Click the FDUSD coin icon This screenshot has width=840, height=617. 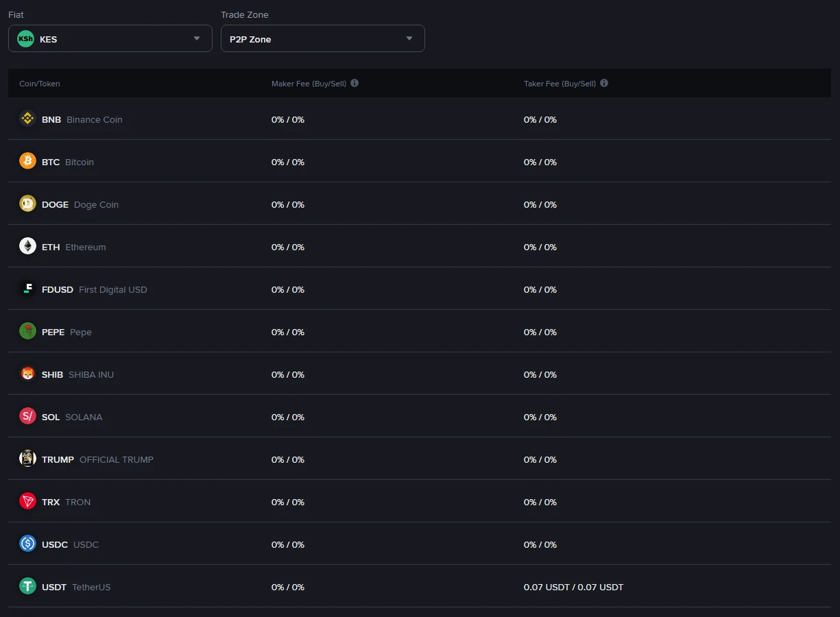(x=27, y=289)
